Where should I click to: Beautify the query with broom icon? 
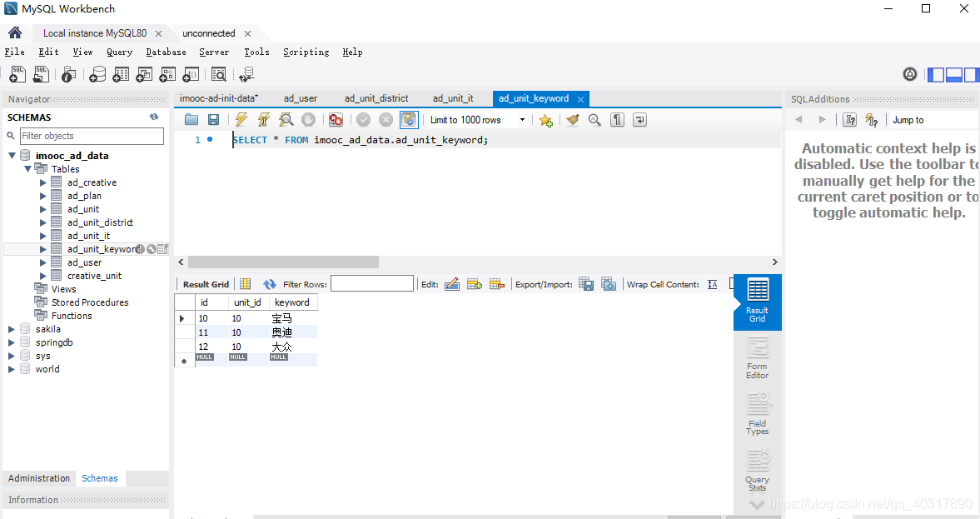572,119
